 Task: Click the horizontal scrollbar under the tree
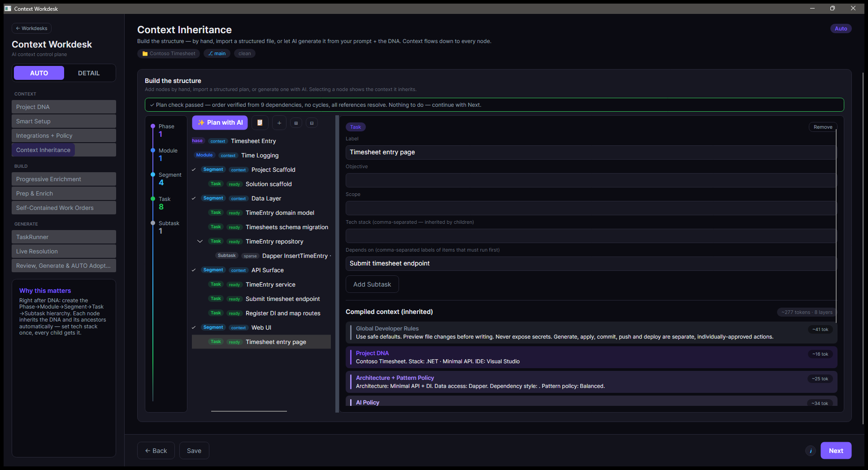pyautogui.click(x=249, y=411)
